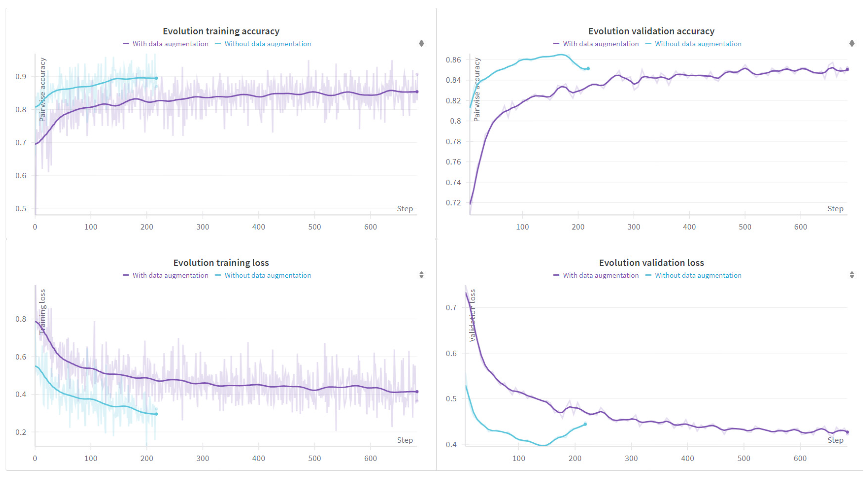Click the cyan legend swatch in validation loss chart
Image resolution: width=868 pixels, height=477 pixels.
648,275
